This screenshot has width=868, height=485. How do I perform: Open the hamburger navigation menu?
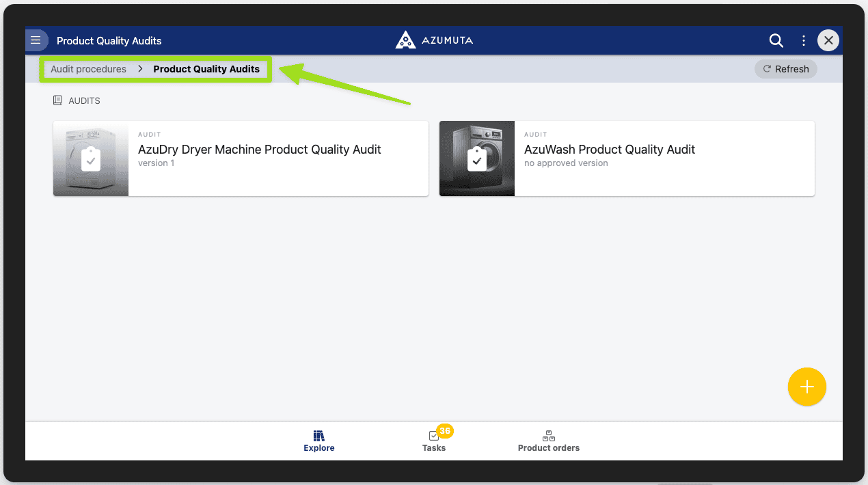coord(36,40)
